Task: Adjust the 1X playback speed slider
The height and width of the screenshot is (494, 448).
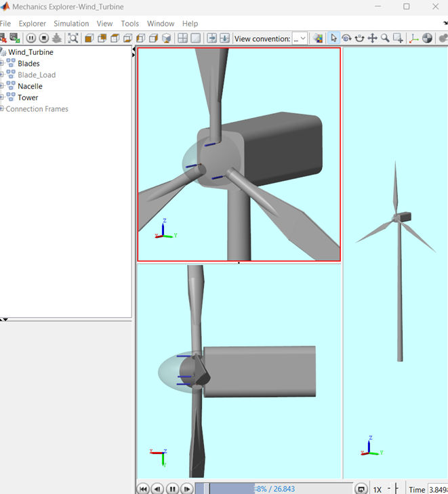Action: coord(396,489)
